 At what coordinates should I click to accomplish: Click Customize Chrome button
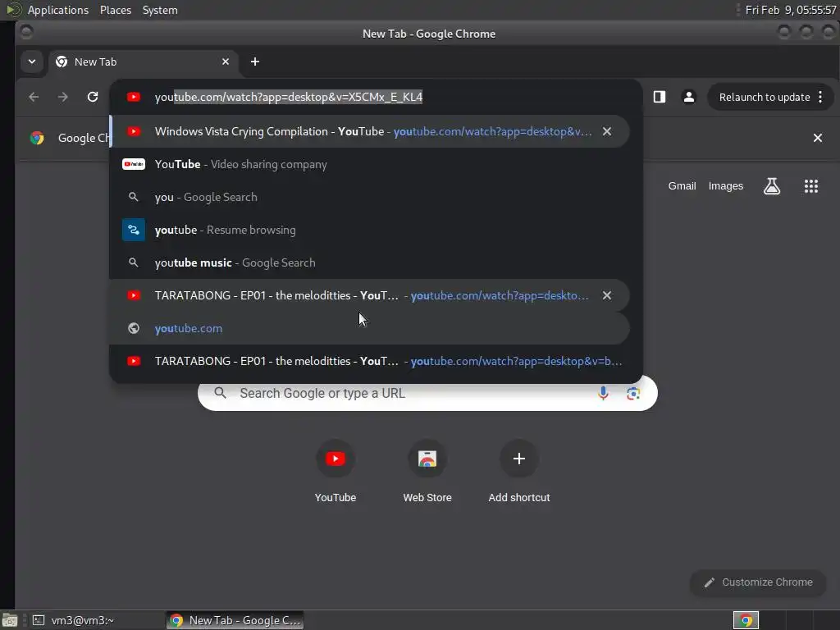(x=758, y=582)
